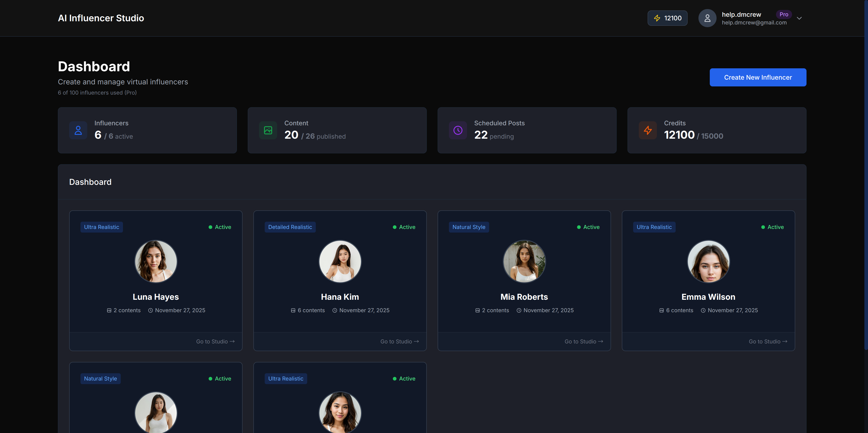This screenshot has height=433, width=868.
Task: Toggle the Active status on Emma Wilson card
Action: click(x=772, y=227)
